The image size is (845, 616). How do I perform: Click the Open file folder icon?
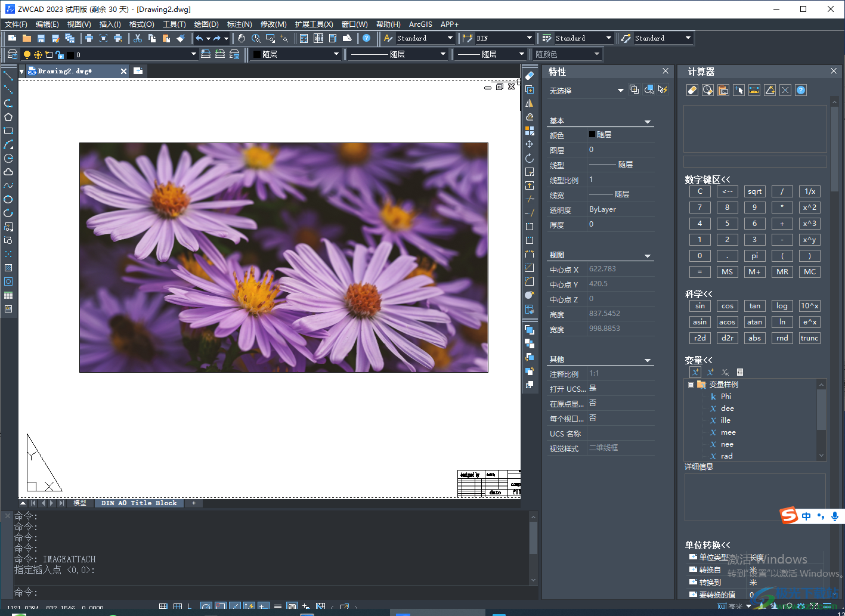click(x=27, y=38)
